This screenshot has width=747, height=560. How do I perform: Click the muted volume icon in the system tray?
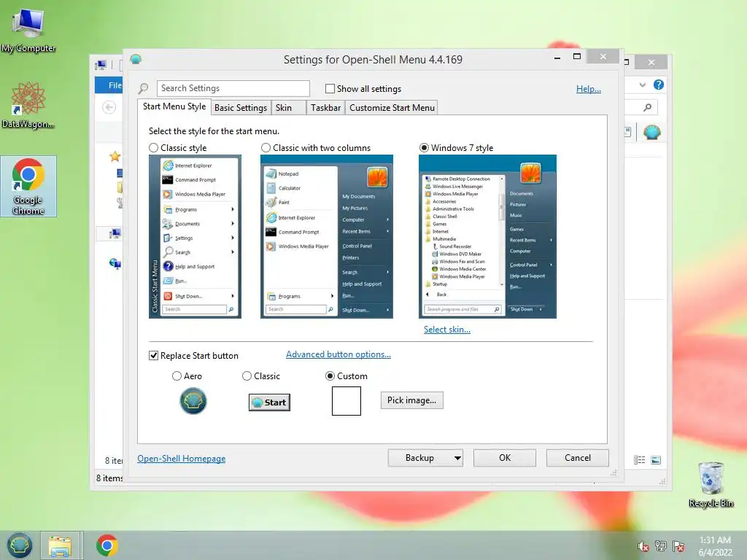coord(643,546)
